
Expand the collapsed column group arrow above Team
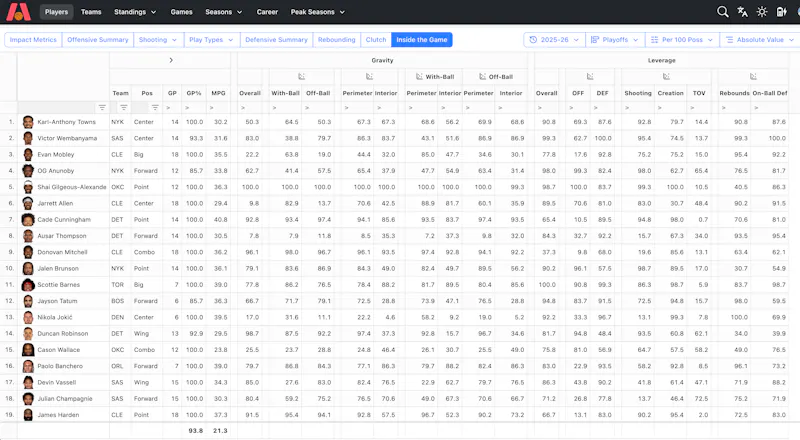(171, 60)
